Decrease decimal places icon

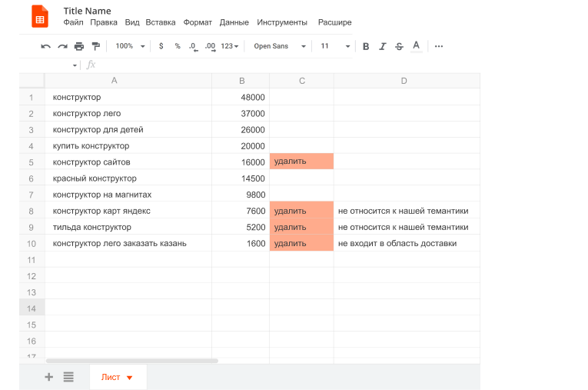(x=193, y=47)
